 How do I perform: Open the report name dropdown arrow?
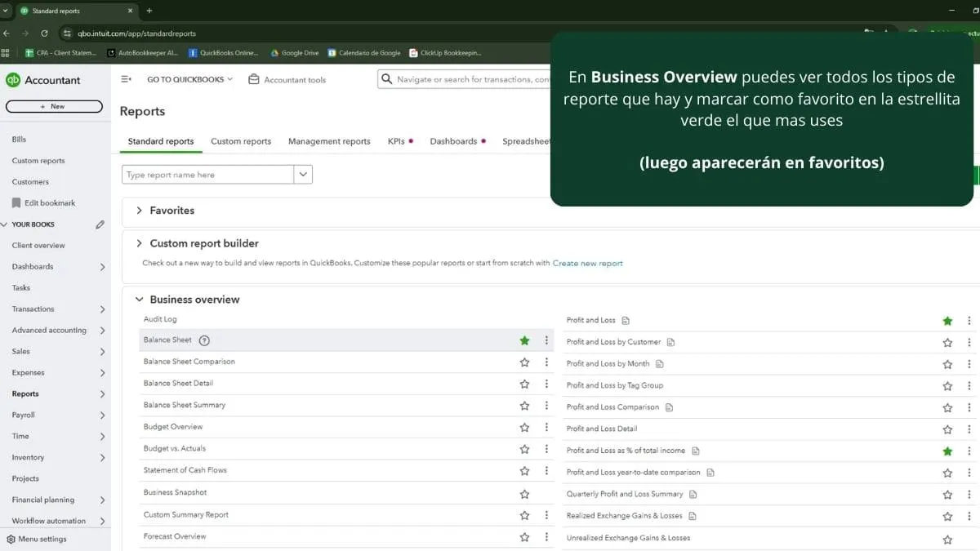point(303,175)
